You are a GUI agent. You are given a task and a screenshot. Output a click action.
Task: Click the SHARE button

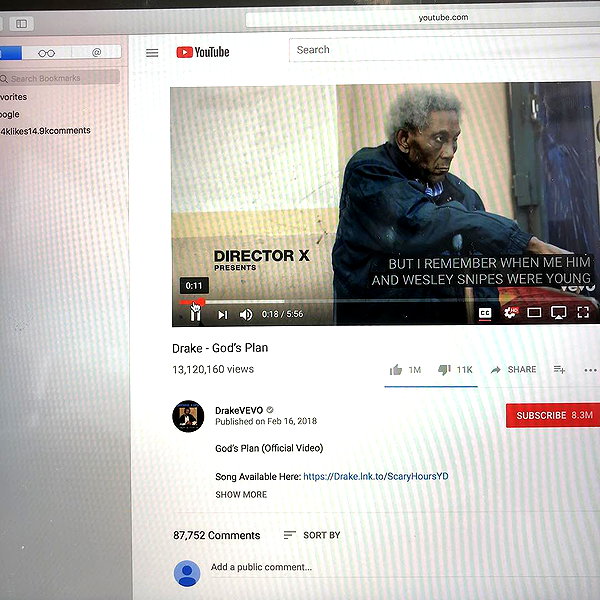513,370
